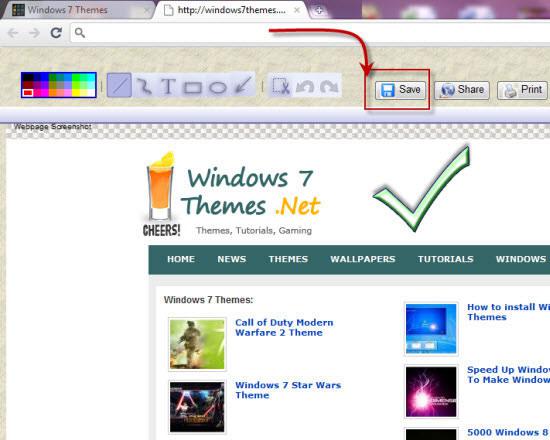Select the arrow drawing tool

pyautogui.click(x=243, y=85)
